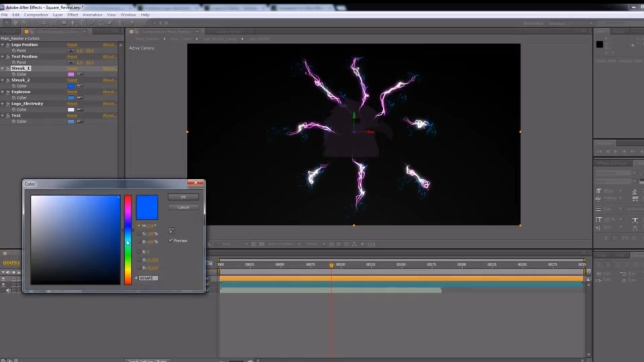Screen dimensions: 644x362
Task: Click the eyedropper beside Text color swatch
Action: pyautogui.click(x=80, y=121)
